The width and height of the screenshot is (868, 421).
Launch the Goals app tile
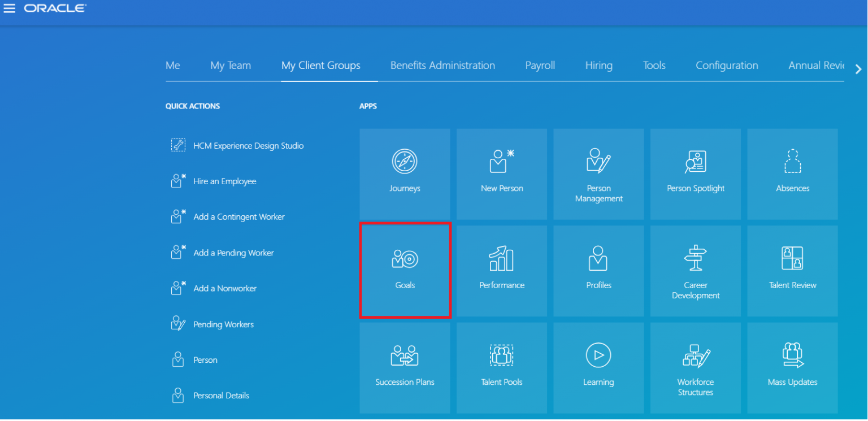click(x=405, y=270)
